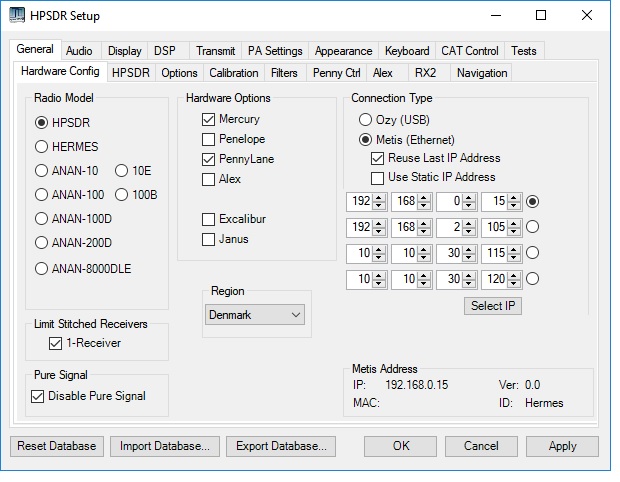Viewport: 620px width, 482px height.
Task: Select the ANAN-10 radio model
Action: (x=66, y=171)
